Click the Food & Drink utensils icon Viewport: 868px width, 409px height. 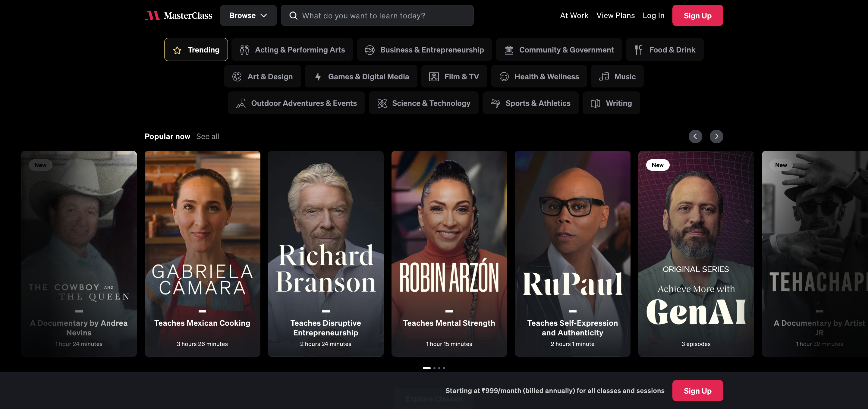pos(639,50)
